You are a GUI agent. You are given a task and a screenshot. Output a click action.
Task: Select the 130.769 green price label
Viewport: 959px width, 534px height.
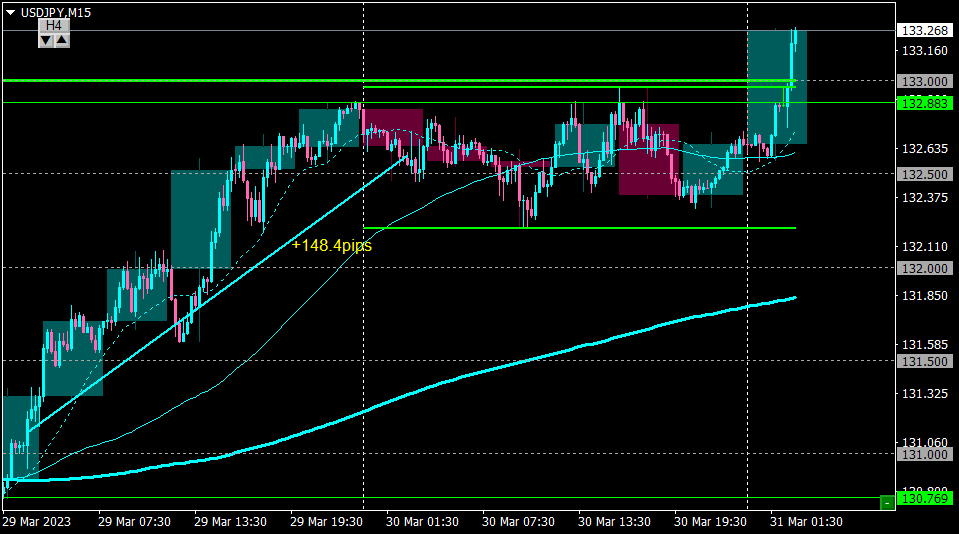925,499
